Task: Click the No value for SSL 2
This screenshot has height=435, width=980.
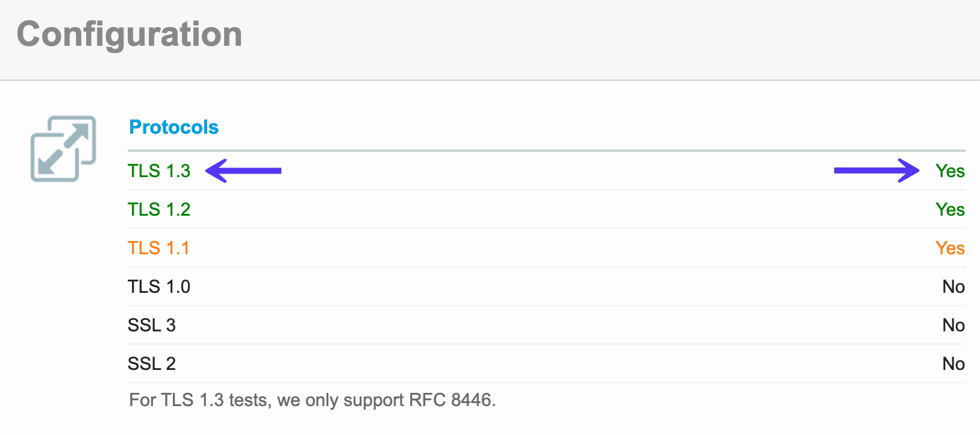Action: point(953,364)
